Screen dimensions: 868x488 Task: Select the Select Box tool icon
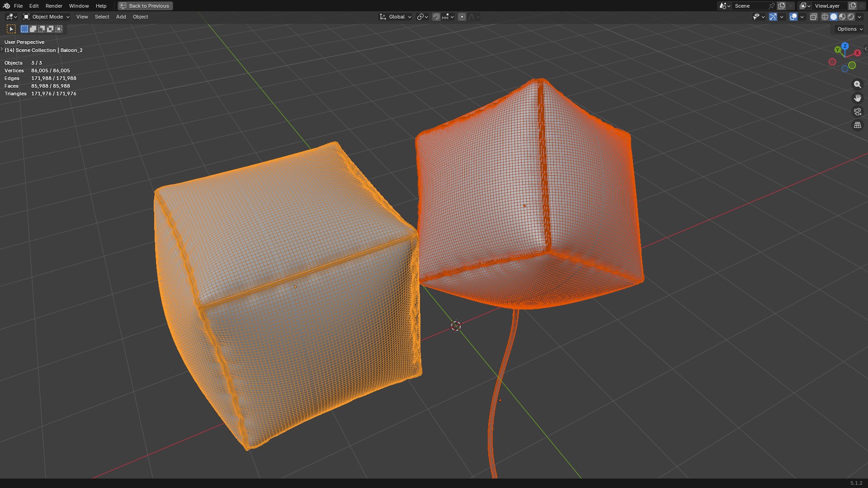coord(12,29)
